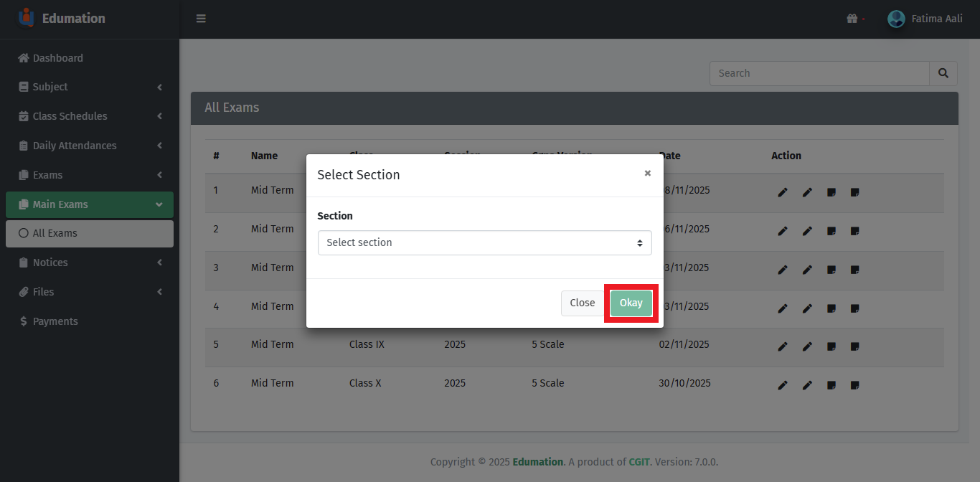
Task: Click first note icon in row 2
Action: [831, 231]
